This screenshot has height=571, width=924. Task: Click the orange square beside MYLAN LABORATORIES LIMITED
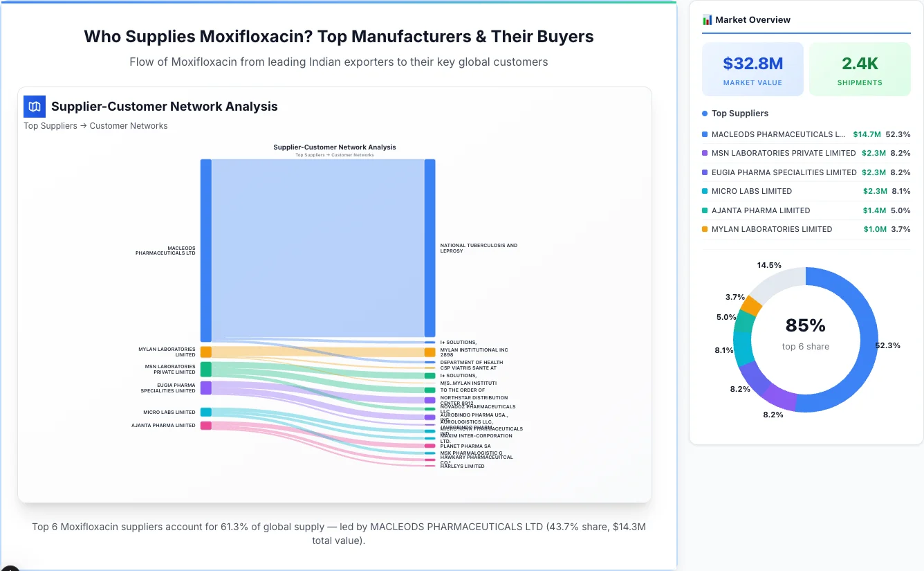[x=705, y=229]
